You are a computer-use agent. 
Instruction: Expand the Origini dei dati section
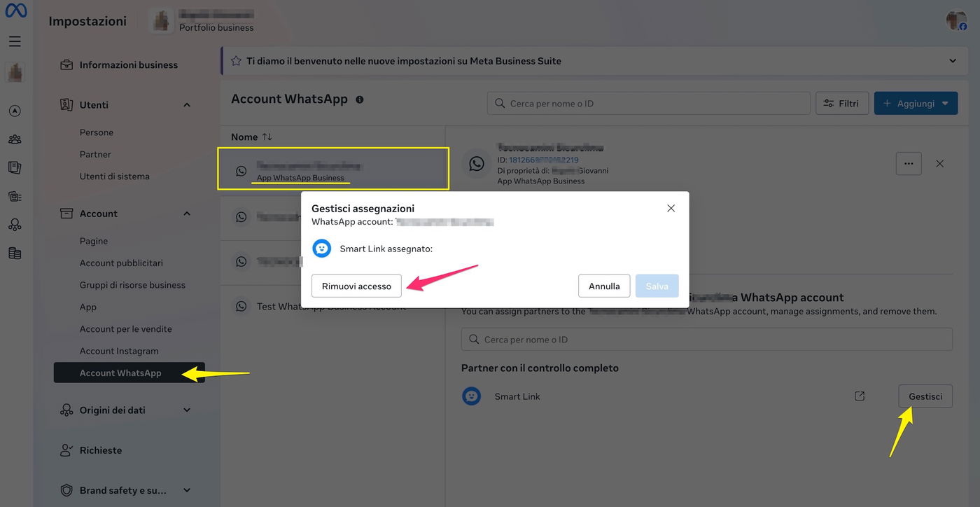point(187,410)
